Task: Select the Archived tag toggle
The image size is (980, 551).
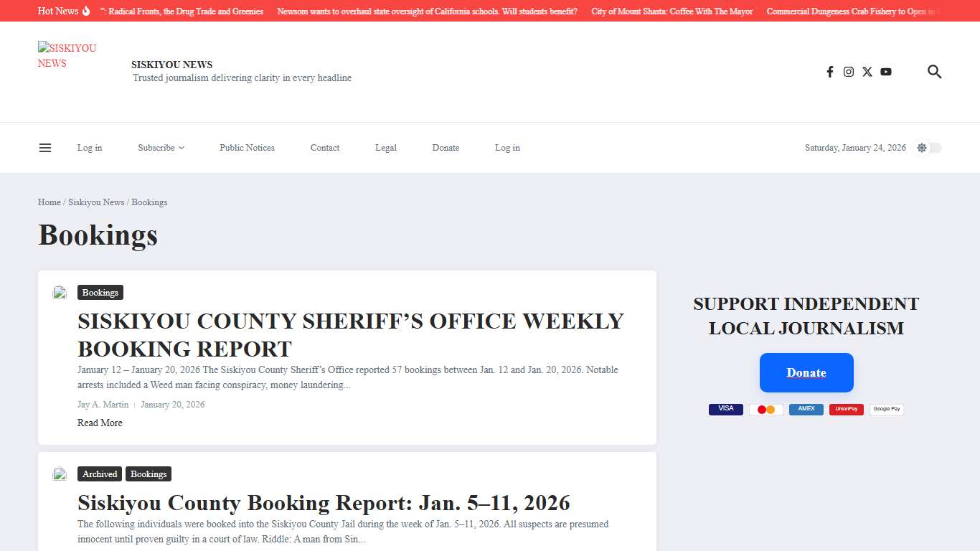Action: [x=99, y=474]
